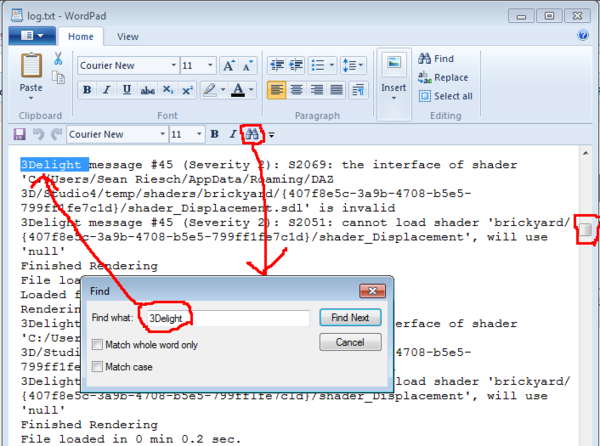Screen dimensions: 600x446
Task: Click the Paste clipboard icon
Action: coord(31,65)
